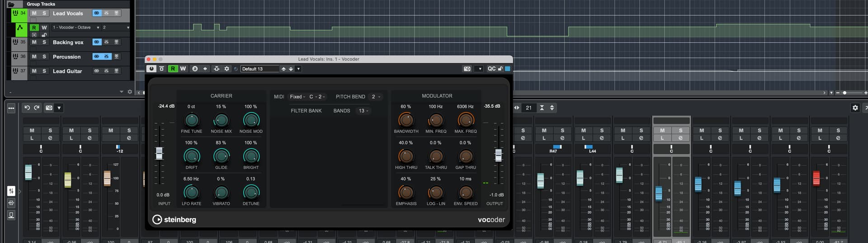
Task: Open the 1 - Vocoder - Octave parameter dropdown
Action: tap(76, 28)
